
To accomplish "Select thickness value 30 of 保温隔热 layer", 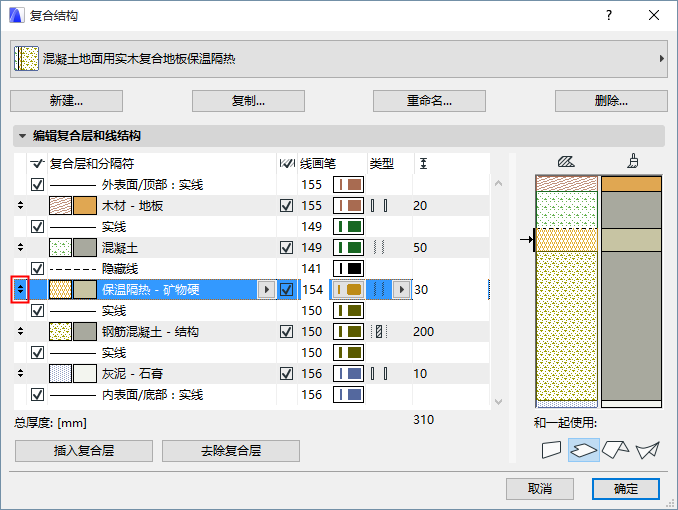I will [x=421, y=289].
